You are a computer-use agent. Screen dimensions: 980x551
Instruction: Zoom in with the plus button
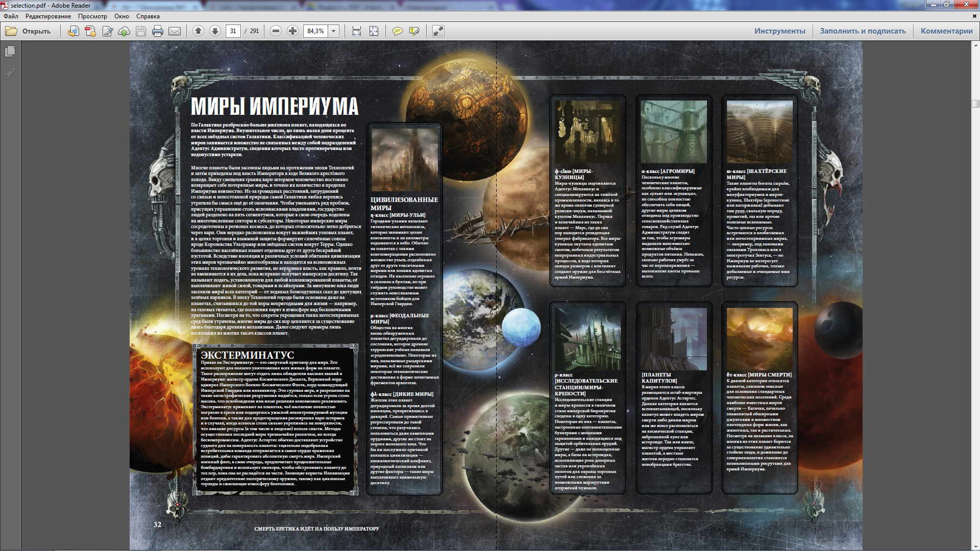292,31
